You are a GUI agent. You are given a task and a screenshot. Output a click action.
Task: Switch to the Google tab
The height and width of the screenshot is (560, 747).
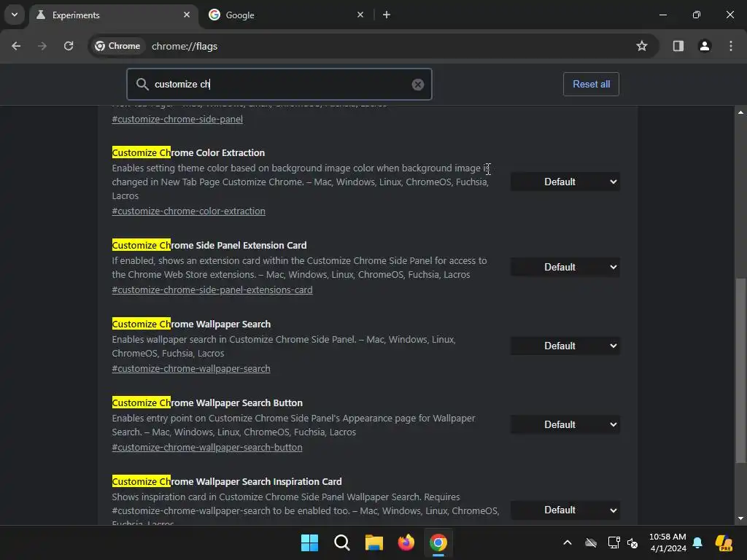286,15
